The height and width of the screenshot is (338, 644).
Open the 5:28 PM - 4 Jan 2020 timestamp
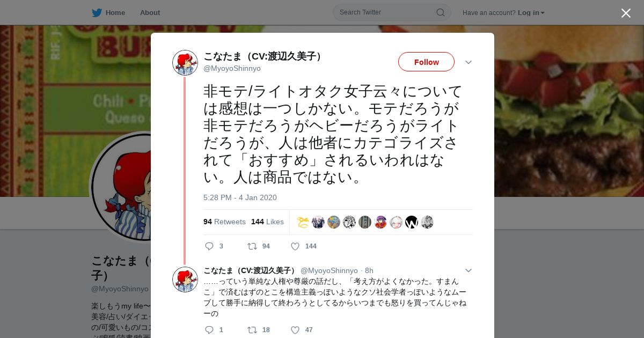pyautogui.click(x=240, y=197)
